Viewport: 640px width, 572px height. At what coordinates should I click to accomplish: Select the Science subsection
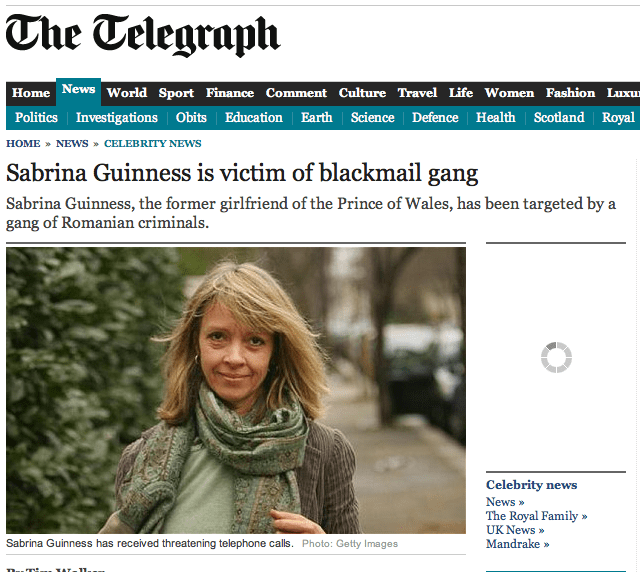click(373, 118)
